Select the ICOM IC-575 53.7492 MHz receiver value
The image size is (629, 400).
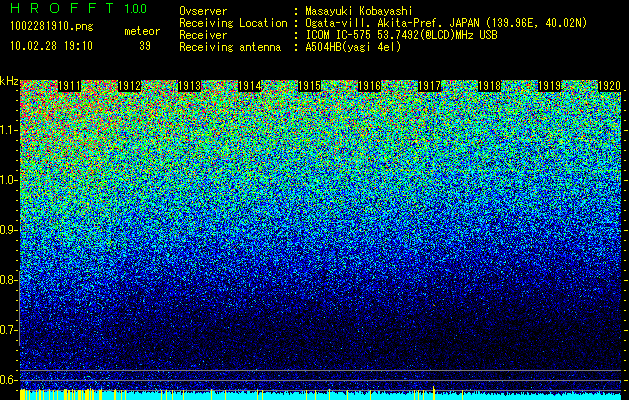coord(401,35)
